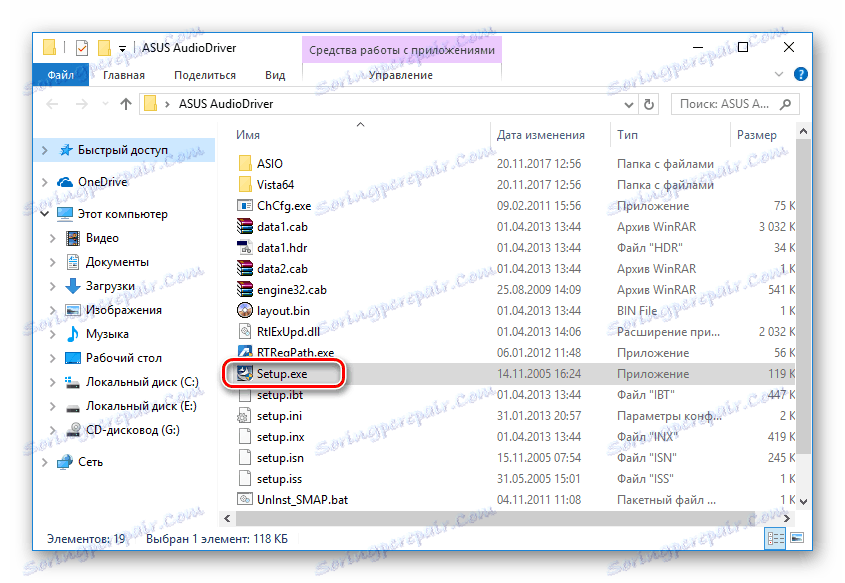The image size is (845, 583).
Task: Open the quick access toolbar customize dropdown
Action: (x=122, y=49)
